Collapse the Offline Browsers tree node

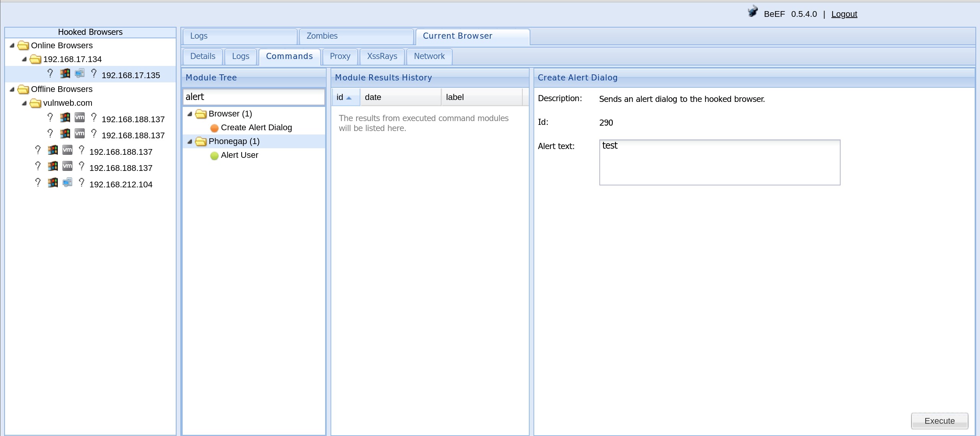click(x=12, y=89)
